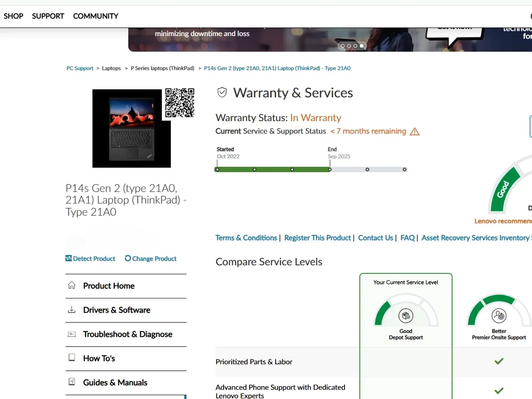The width and height of the screenshot is (532, 399).
Task: Open Laptops breadcrumb
Action: (x=111, y=68)
